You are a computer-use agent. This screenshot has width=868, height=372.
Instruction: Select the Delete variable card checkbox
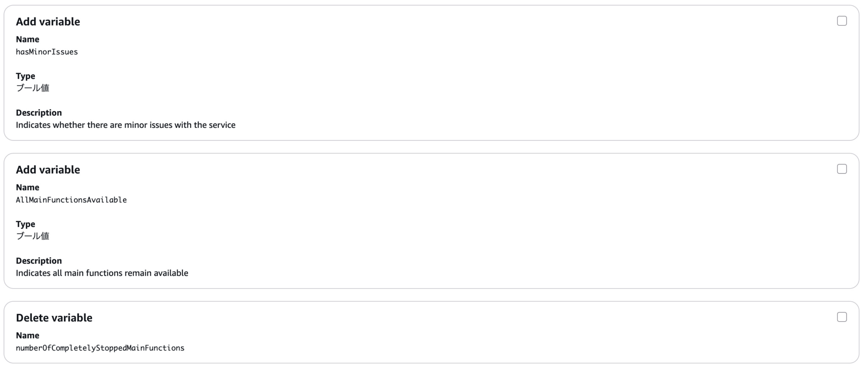(x=842, y=317)
